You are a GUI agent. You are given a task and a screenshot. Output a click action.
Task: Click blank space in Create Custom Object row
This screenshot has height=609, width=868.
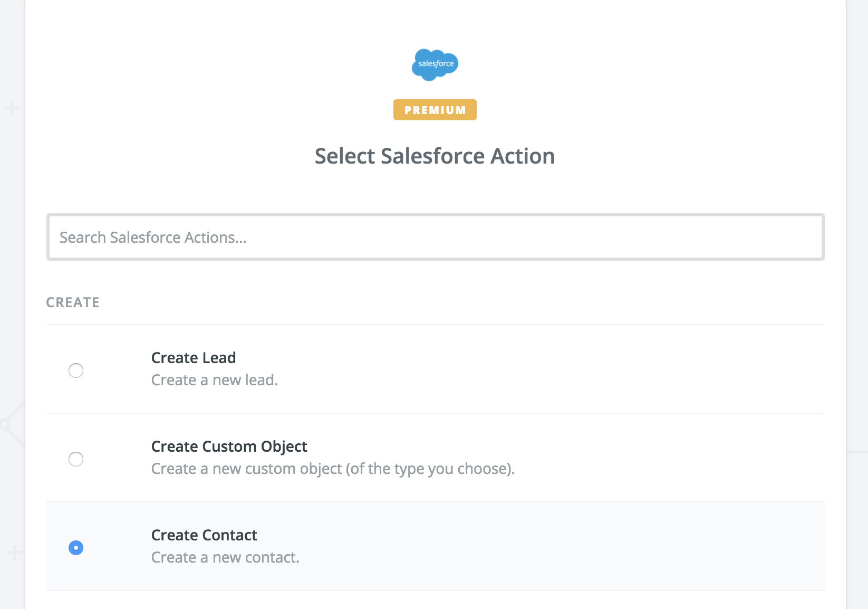point(659,458)
